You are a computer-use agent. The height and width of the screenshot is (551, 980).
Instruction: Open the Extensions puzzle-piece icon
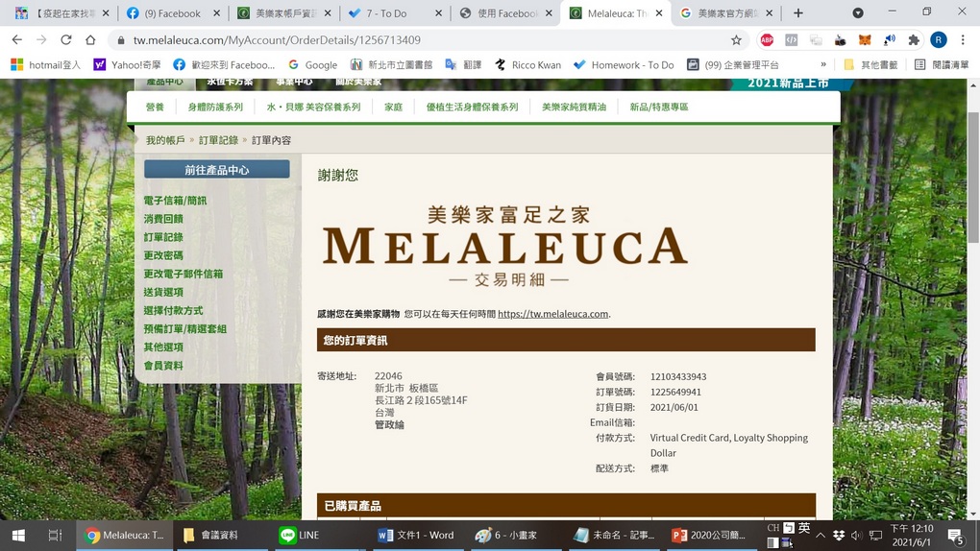click(914, 40)
